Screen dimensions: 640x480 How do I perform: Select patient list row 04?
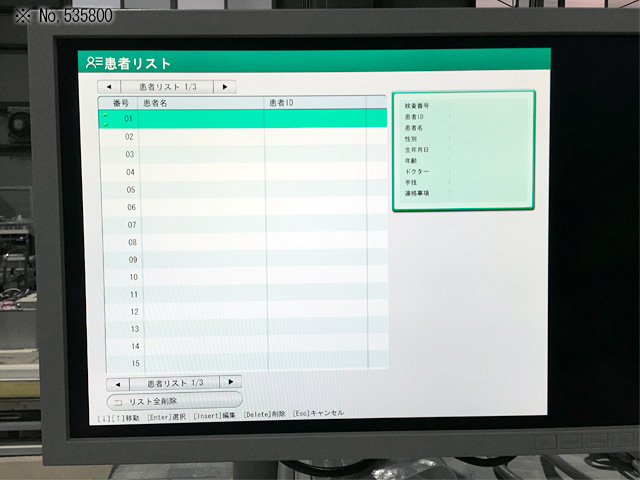244,172
